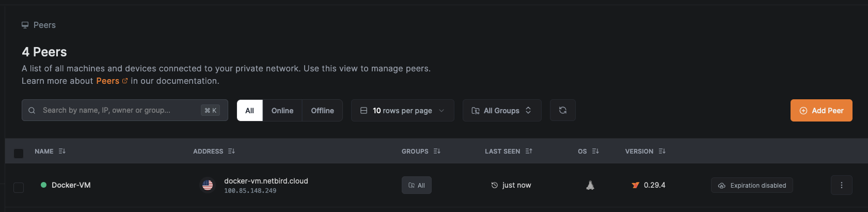Tick the select-all checkbox in table header
Viewport: 868px width, 212px height.
tap(19, 154)
